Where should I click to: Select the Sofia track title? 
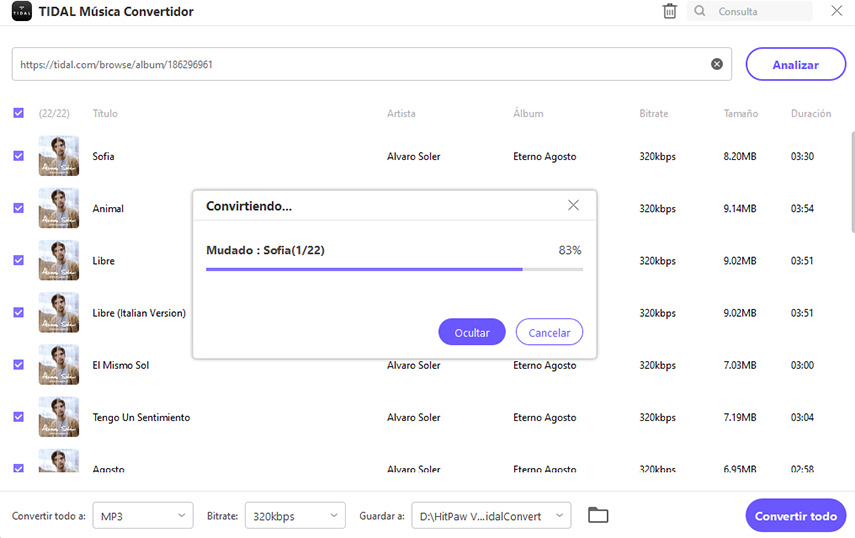click(103, 156)
